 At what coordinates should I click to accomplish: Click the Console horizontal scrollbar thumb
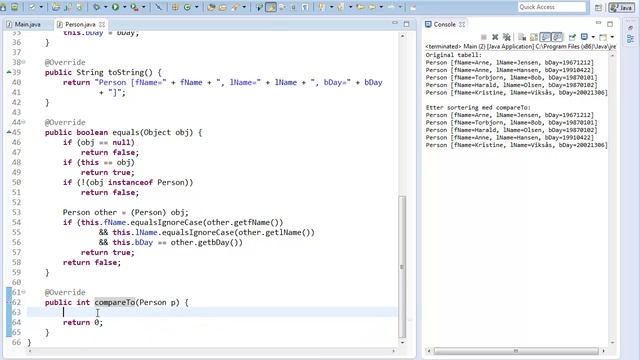(x=516, y=351)
